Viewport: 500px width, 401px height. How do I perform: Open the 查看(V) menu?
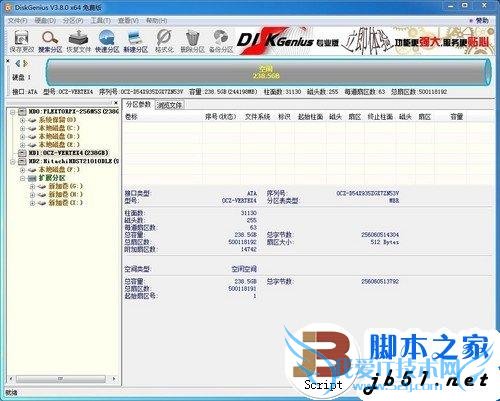point(128,21)
